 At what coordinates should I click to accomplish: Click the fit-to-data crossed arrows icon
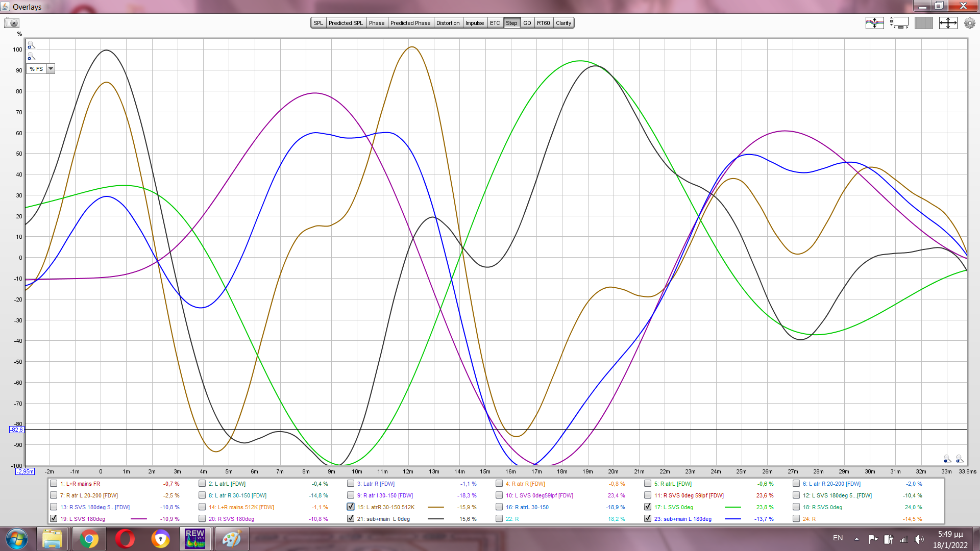coord(948,23)
